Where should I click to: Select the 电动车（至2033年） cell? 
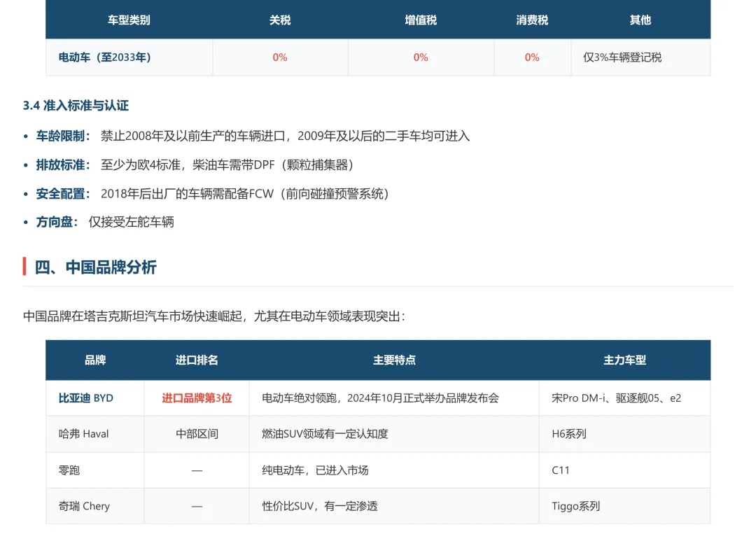[129, 57]
